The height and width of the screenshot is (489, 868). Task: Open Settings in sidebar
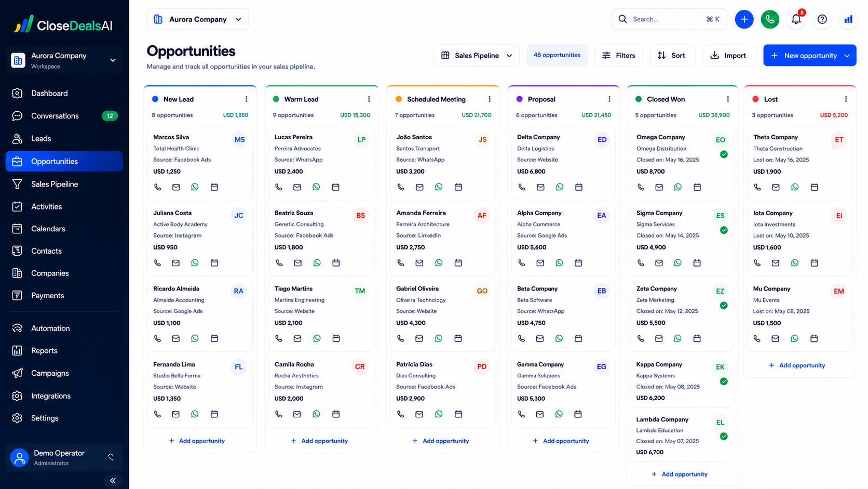click(64, 418)
